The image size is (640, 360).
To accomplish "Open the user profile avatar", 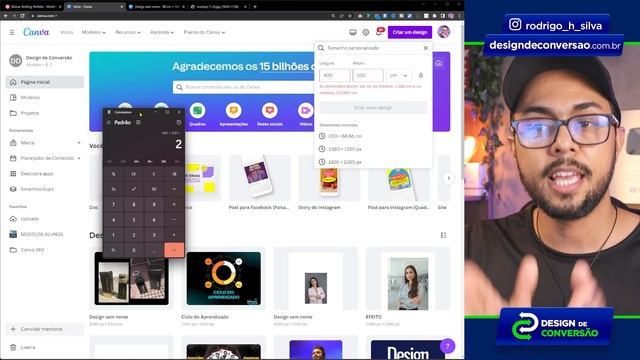I will 444,32.
